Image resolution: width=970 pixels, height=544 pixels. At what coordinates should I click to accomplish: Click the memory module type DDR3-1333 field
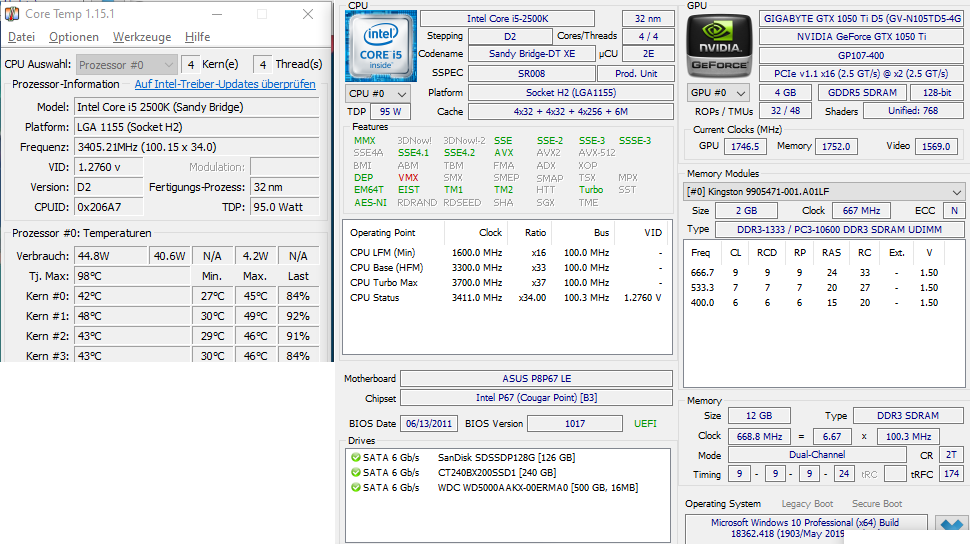(x=839, y=230)
